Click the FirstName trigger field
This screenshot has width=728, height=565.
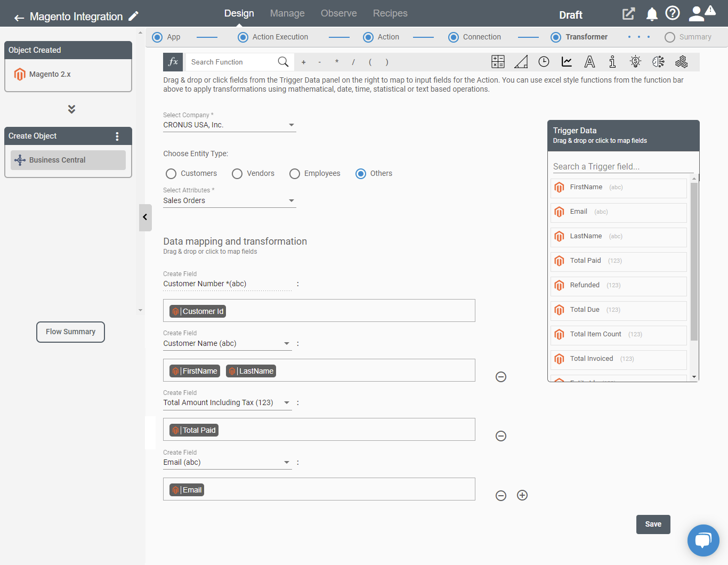click(x=618, y=188)
